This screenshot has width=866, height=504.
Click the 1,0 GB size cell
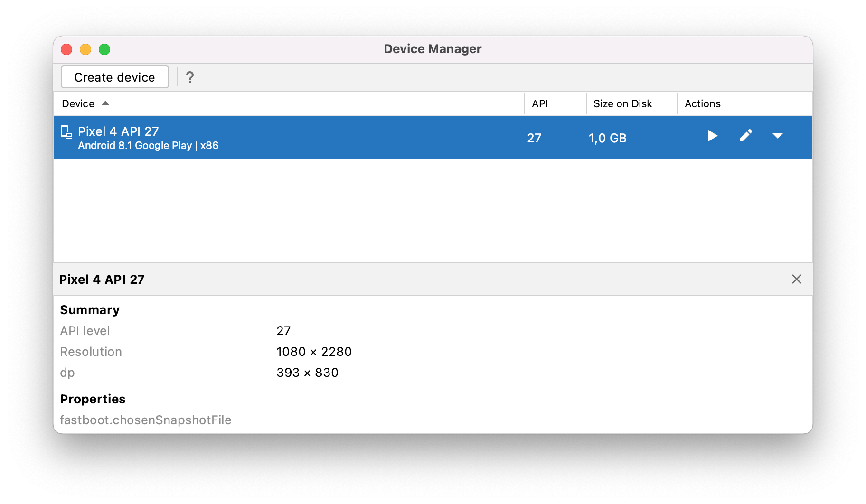pos(607,138)
